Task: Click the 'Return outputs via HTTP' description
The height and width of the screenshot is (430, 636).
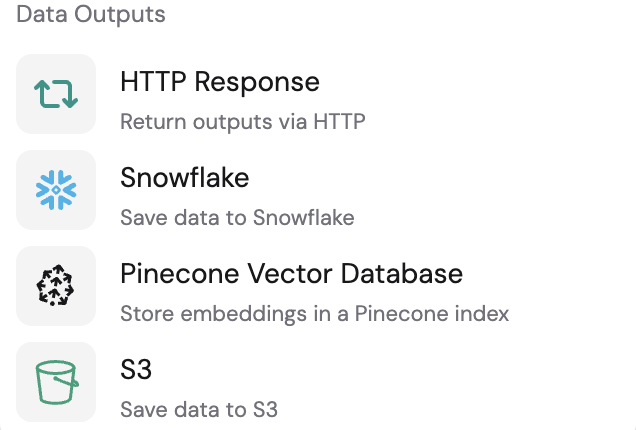Action: click(x=243, y=122)
